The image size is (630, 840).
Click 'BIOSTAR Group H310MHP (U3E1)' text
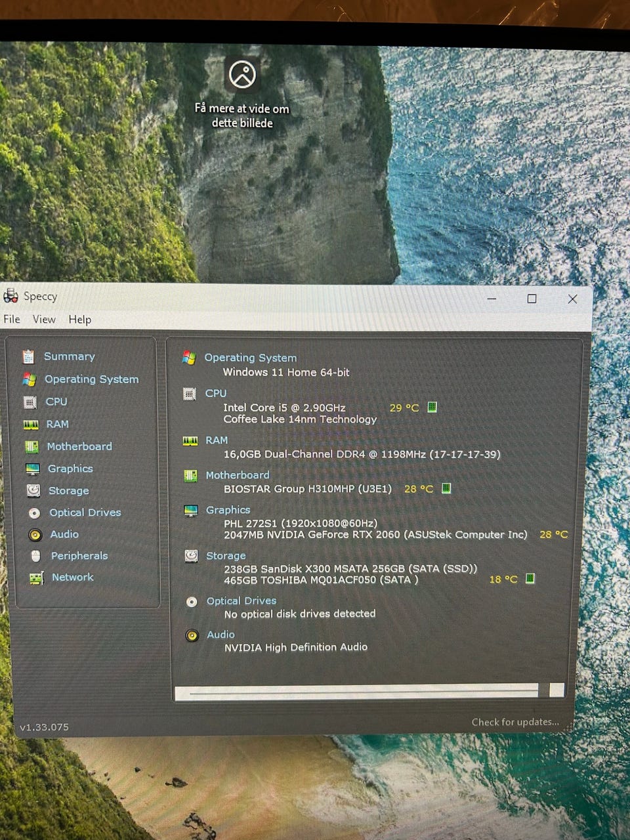(308, 489)
